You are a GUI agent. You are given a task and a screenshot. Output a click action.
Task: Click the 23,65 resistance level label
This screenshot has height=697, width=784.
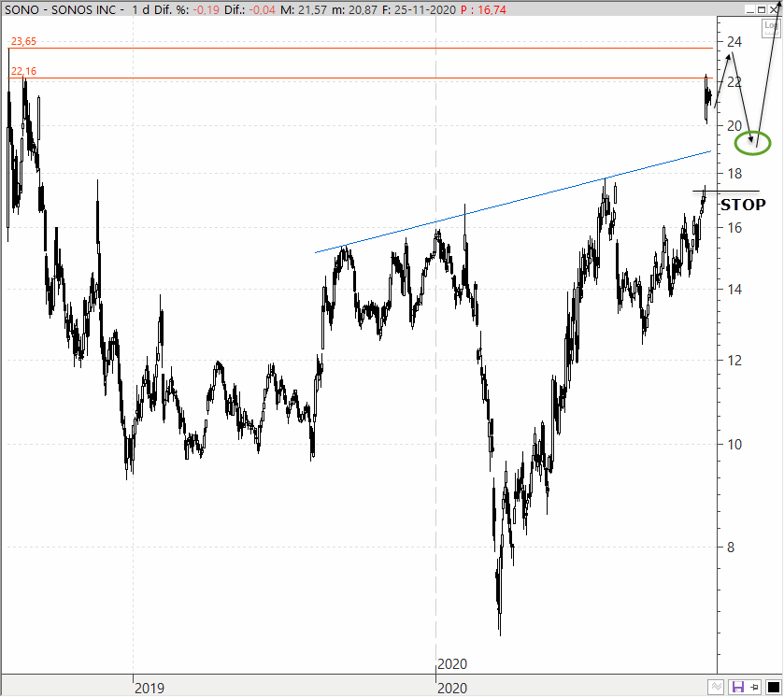click(x=23, y=41)
